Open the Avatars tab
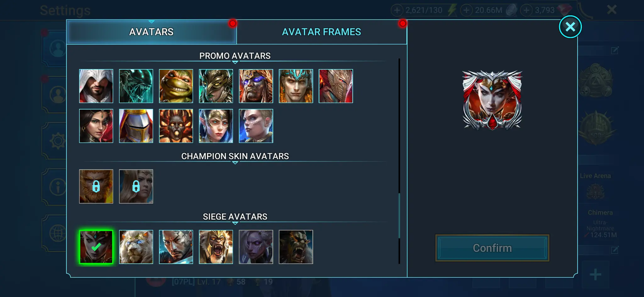The height and width of the screenshot is (297, 644). click(x=151, y=32)
